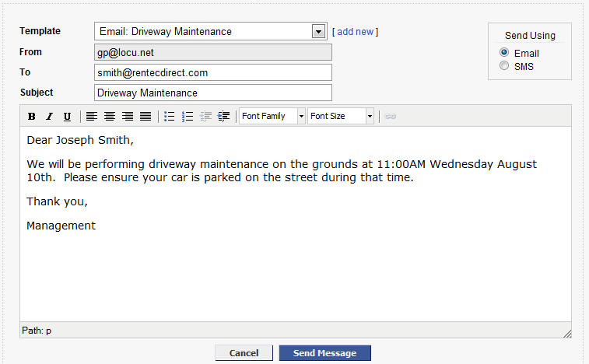Open the Template dropdown list
The width and height of the screenshot is (589, 364).
point(317,32)
